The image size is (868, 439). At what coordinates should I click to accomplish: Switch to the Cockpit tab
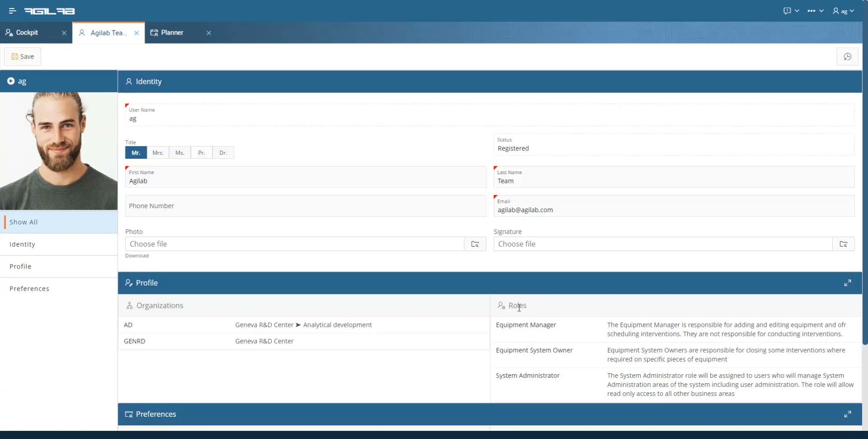pos(26,32)
